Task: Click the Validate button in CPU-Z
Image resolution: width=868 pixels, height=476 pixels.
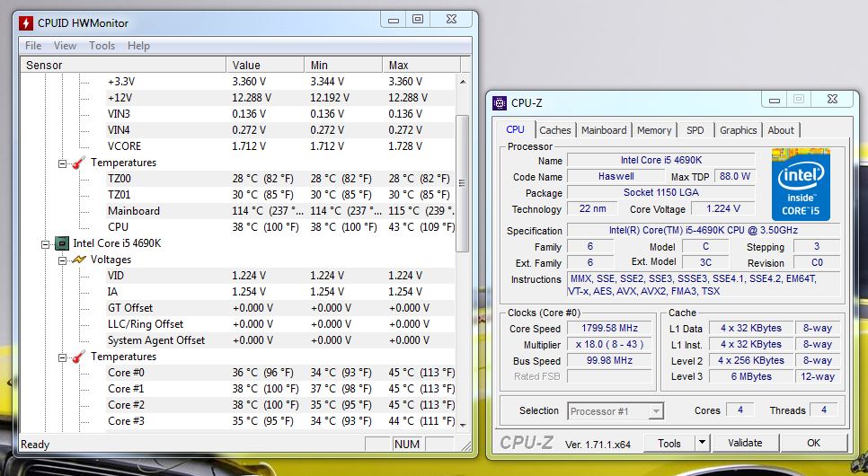Action: coord(745,443)
